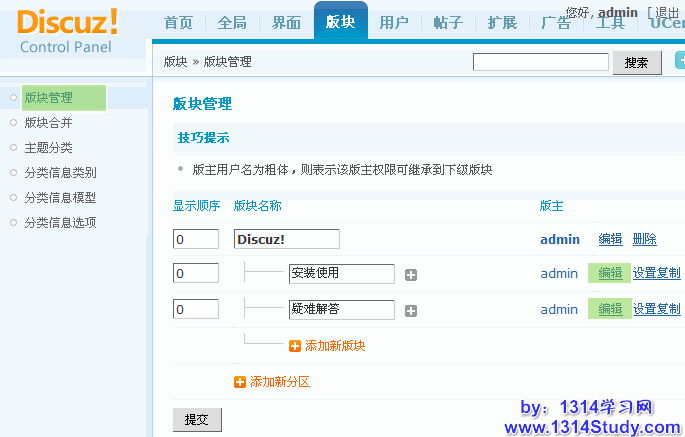
Task: Focus the search text box
Action: pyautogui.click(x=541, y=62)
